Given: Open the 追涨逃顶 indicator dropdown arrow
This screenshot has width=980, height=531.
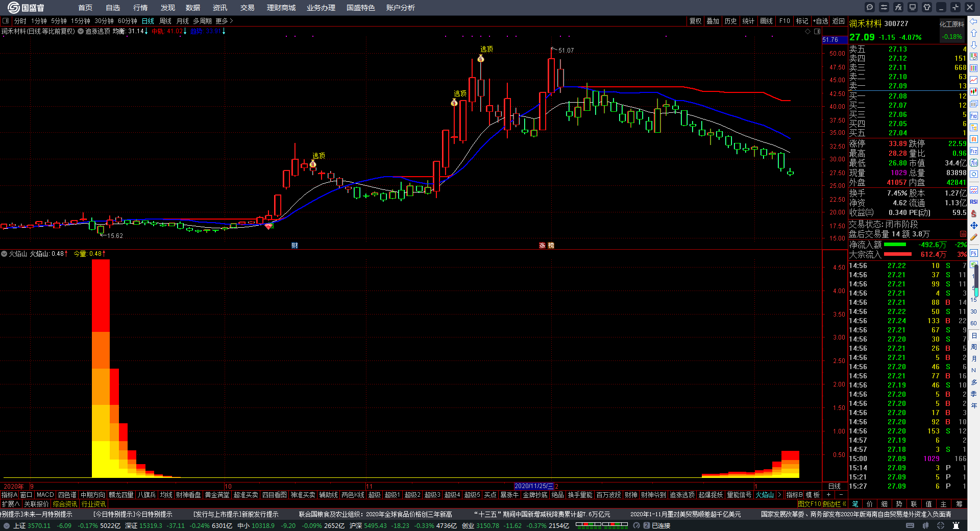Looking at the screenshot, I should click(x=81, y=31).
